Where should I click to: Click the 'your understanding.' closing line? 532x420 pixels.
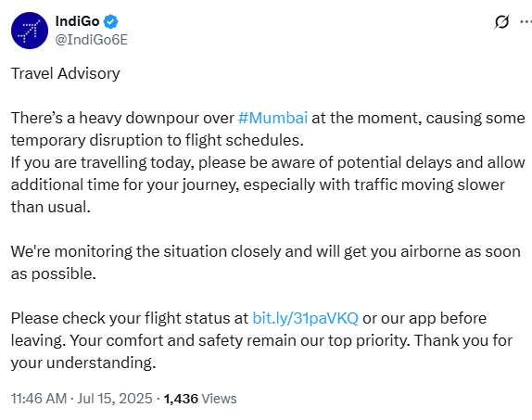tap(83, 363)
